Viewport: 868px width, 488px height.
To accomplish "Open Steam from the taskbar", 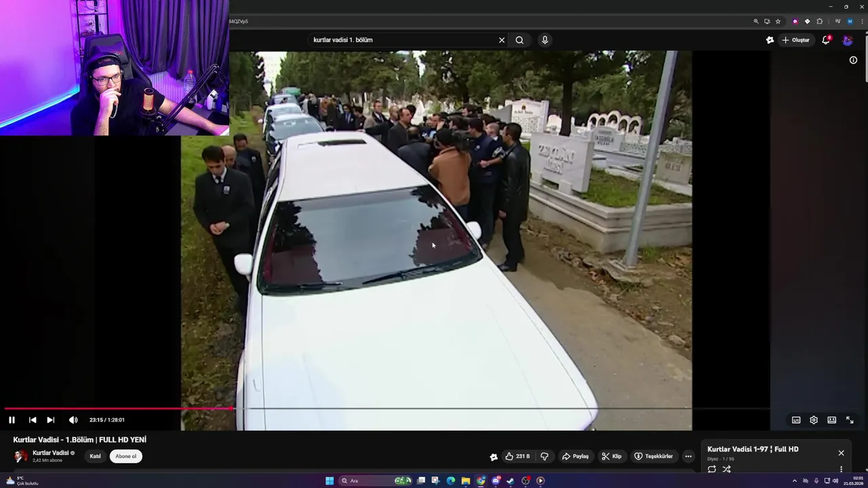I will [511, 481].
